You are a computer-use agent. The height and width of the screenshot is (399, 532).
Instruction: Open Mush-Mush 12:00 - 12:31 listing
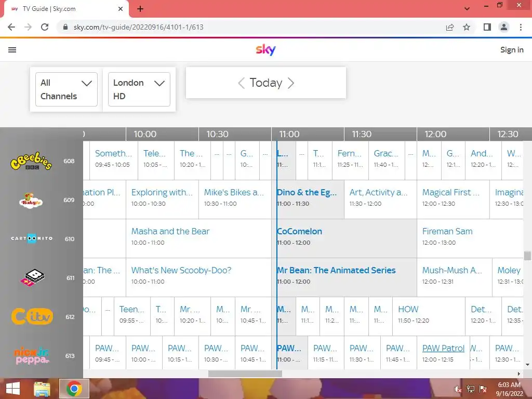[x=454, y=277]
